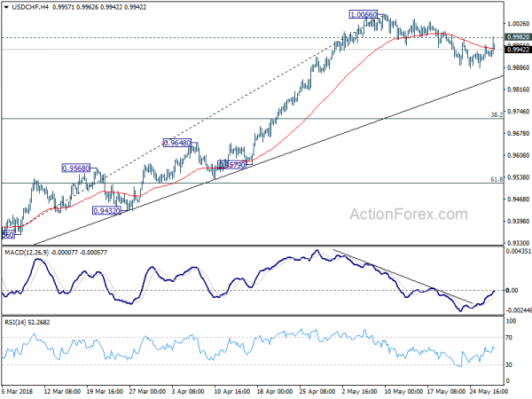Click the RSI(14) 52.2682 indicator label

[x=27, y=323]
